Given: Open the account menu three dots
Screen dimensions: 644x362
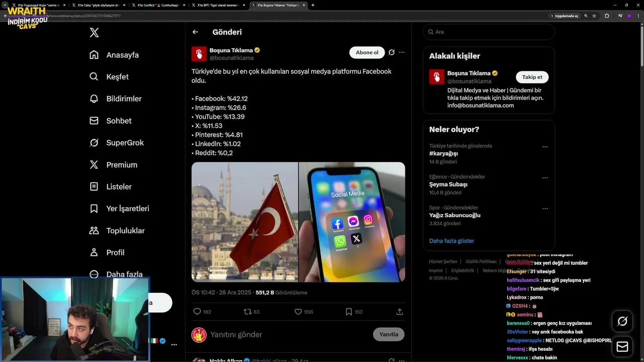Looking at the screenshot, I should point(174,345).
